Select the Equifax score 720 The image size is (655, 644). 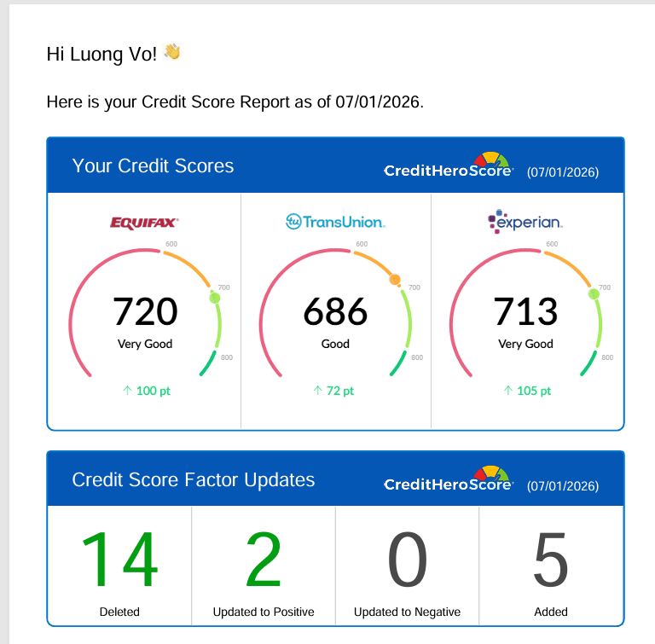[x=145, y=311]
